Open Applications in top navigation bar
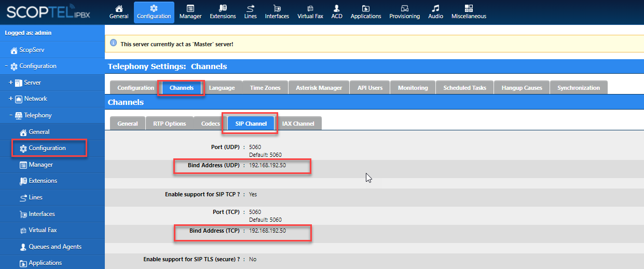This screenshot has height=269, width=644. point(366,12)
